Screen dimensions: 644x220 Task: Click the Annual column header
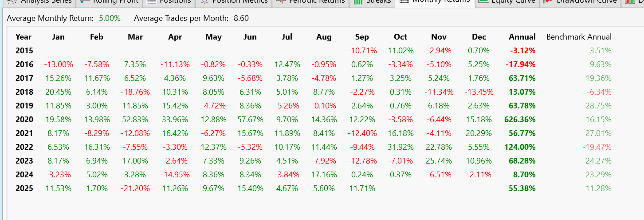522,37
